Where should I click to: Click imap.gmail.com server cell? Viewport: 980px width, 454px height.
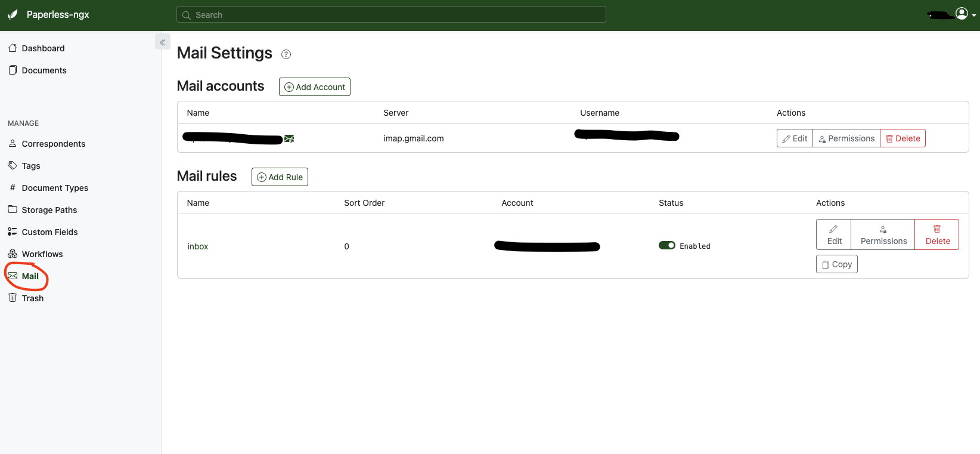414,138
